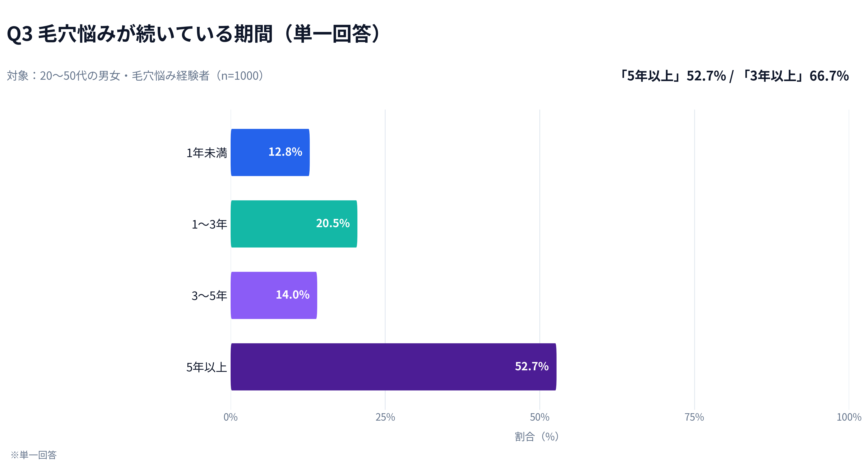The image size is (868, 467).
Task: Click the 12.8% value label
Action: (285, 152)
